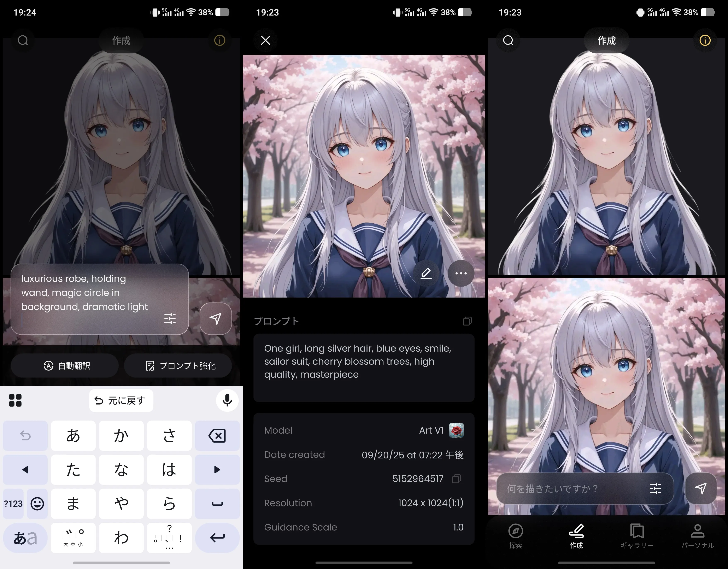728x569 pixels.
Task: Click the pencil edit icon on image
Action: (426, 273)
